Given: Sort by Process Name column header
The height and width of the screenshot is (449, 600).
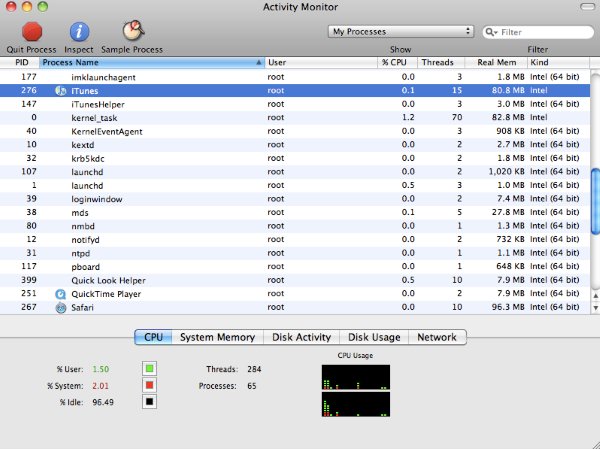Looking at the screenshot, I should pos(152,62).
